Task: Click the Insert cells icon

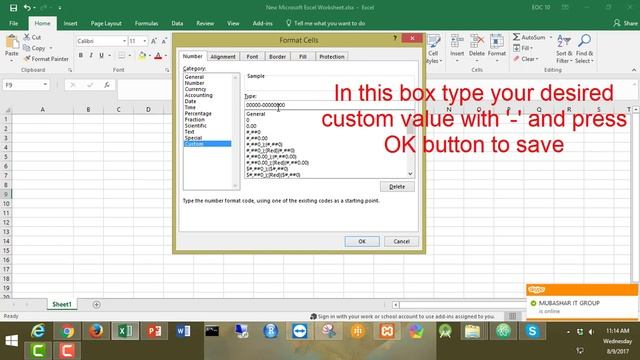Action: coord(457,42)
